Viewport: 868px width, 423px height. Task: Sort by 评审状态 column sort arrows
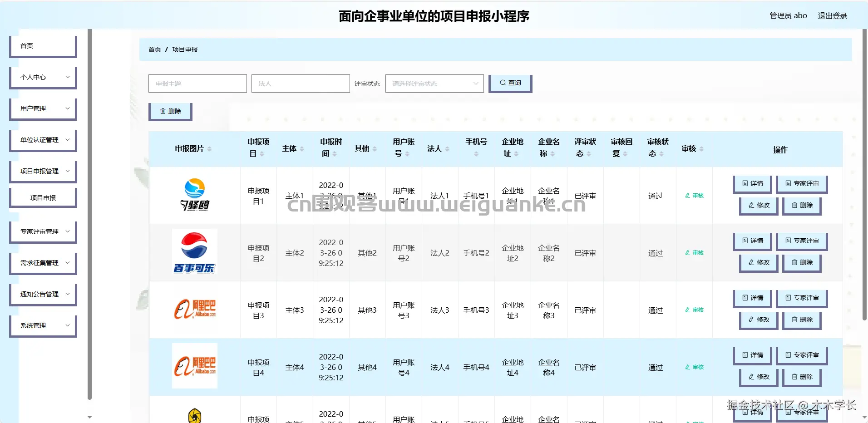pyautogui.click(x=589, y=154)
